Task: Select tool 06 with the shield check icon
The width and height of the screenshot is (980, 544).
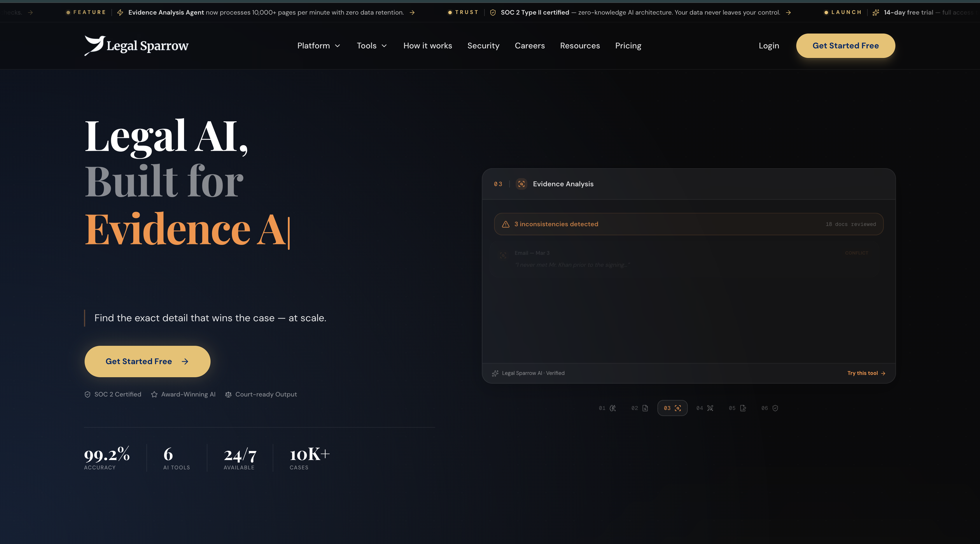Action: tap(770, 408)
